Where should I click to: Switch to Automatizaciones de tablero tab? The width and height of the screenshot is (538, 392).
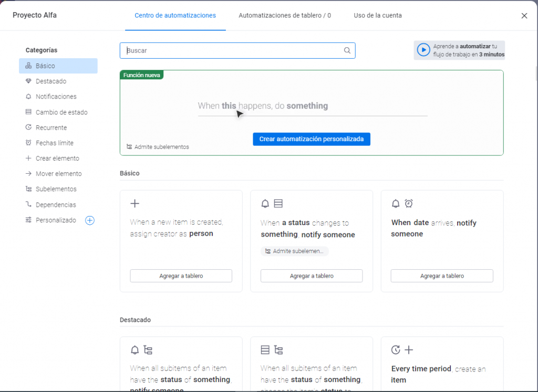coord(284,16)
